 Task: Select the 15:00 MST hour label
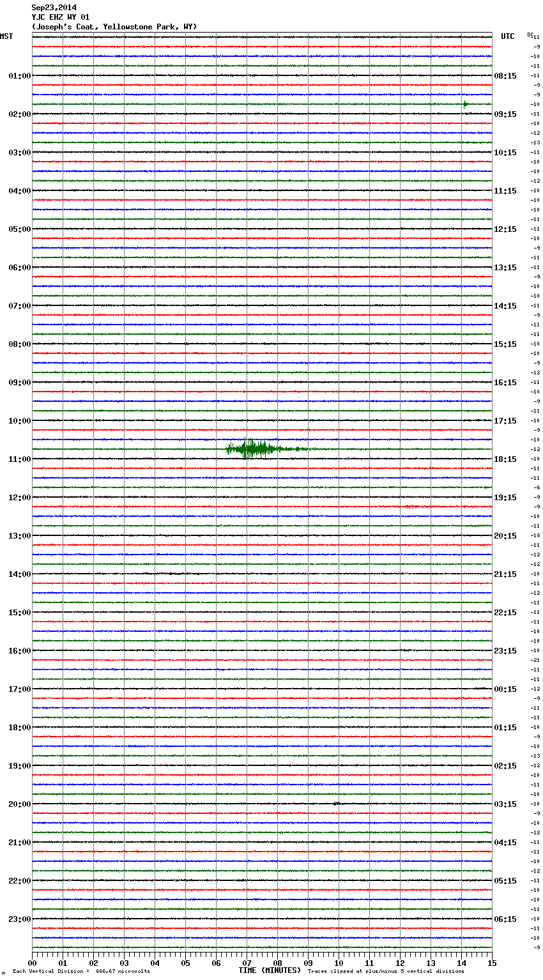click(20, 613)
